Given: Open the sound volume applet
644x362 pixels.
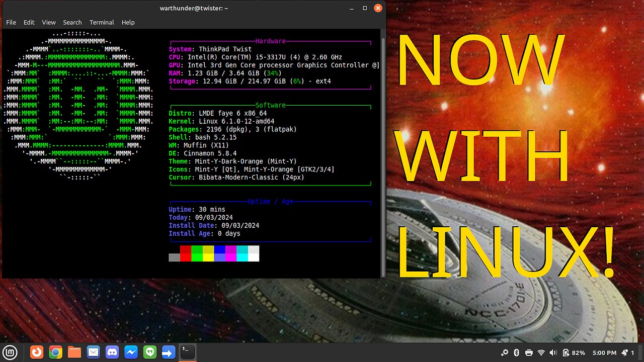Looking at the screenshot, I should click(x=554, y=353).
